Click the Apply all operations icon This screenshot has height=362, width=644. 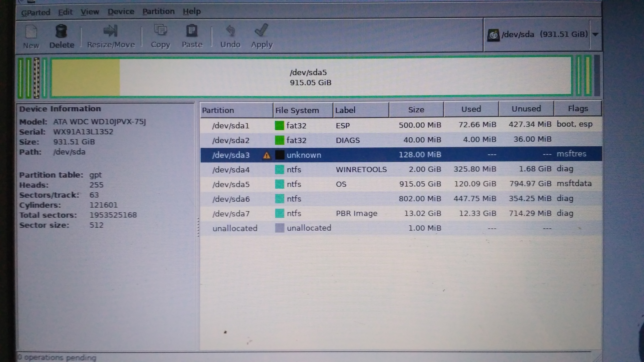[x=261, y=30]
